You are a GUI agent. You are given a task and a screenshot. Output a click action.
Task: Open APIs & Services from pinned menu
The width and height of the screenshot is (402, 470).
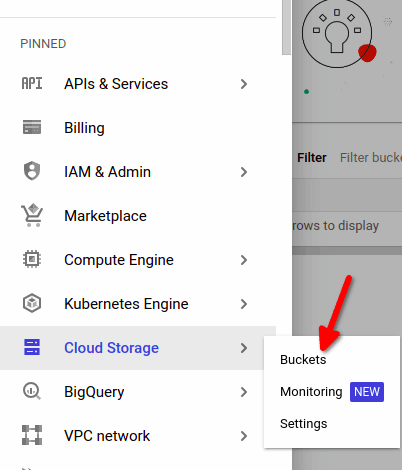[138, 84]
